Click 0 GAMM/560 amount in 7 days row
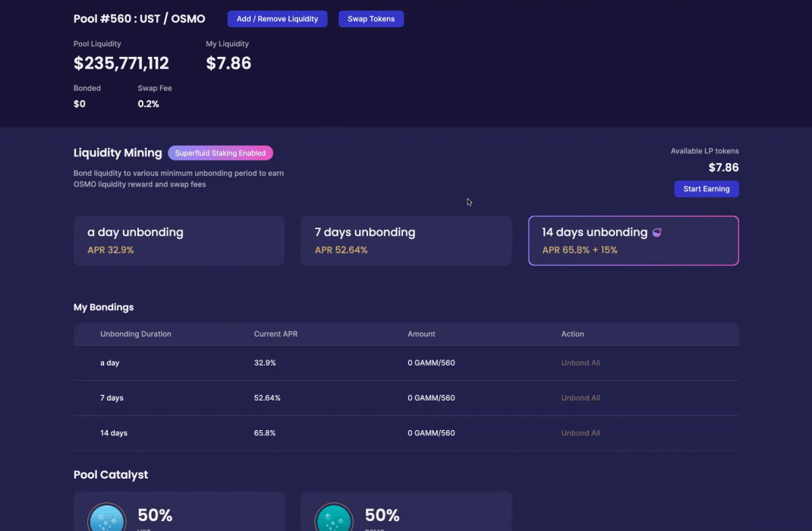 click(431, 398)
